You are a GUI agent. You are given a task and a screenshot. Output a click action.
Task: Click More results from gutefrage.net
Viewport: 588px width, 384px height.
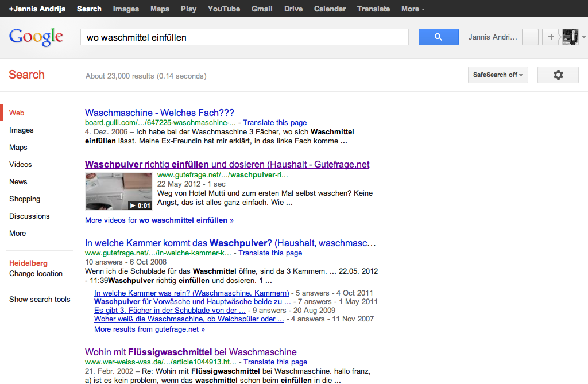click(150, 329)
